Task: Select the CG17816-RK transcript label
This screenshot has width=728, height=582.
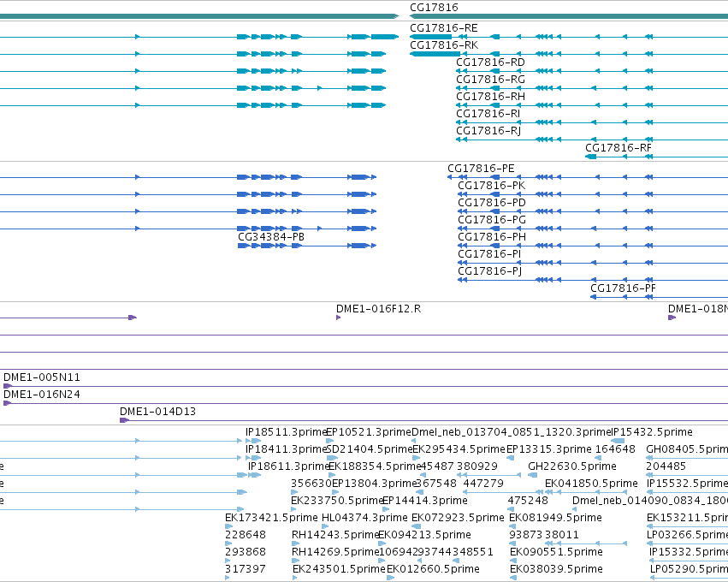Action: [444, 45]
